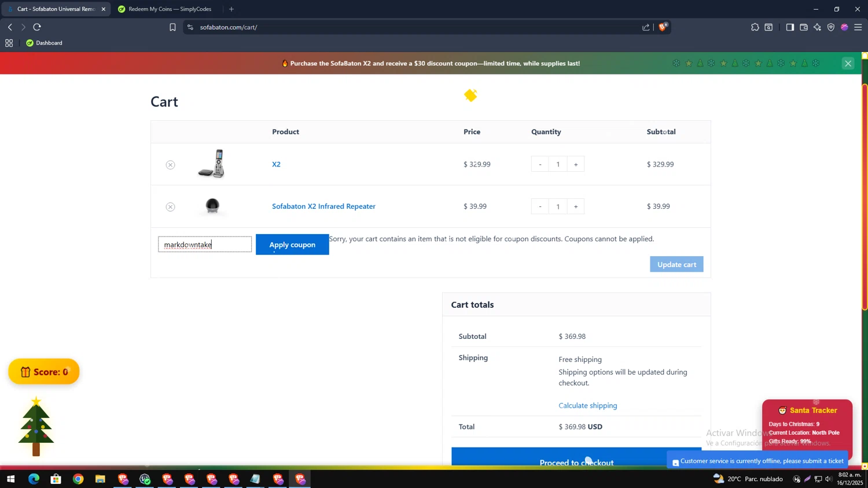Reload the current page

point(37,27)
